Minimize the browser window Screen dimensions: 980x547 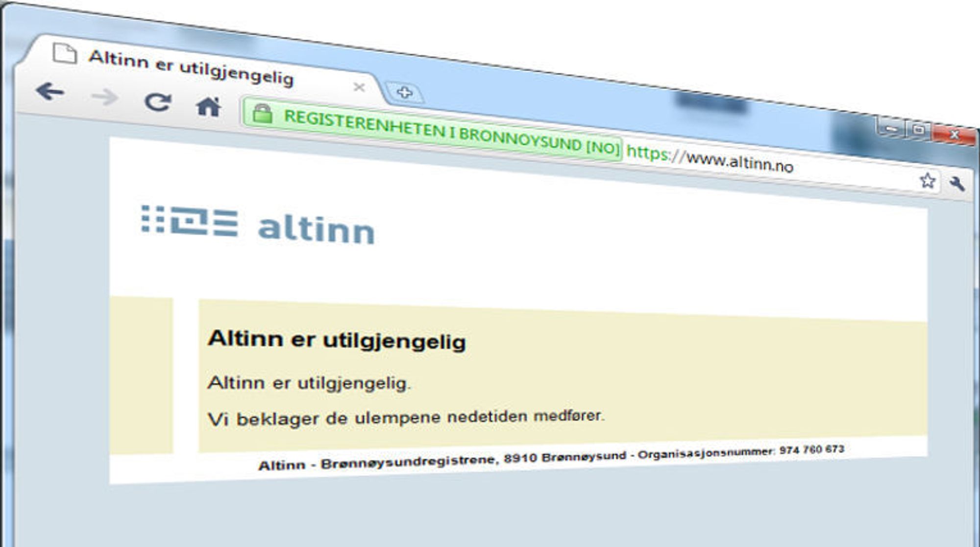pyautogui.click(x=890, y=128)
